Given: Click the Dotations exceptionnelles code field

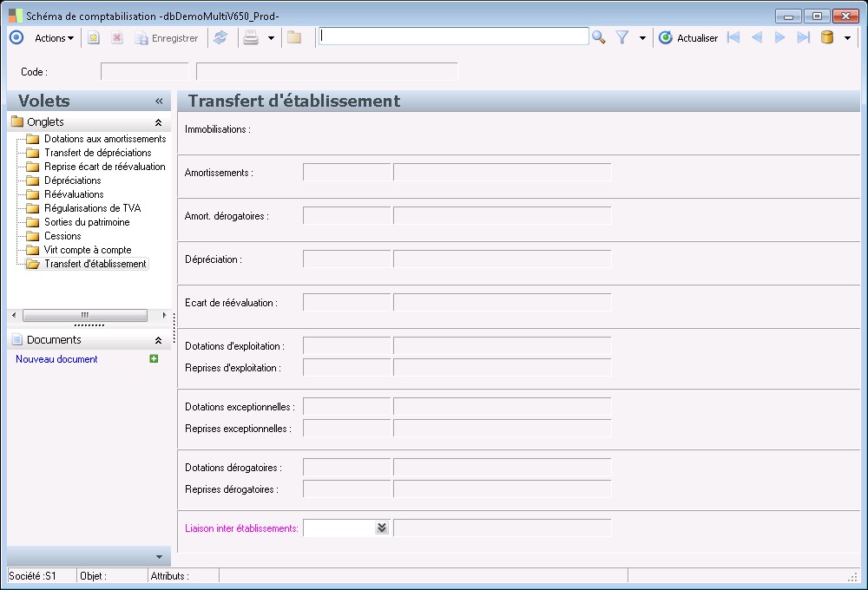Looking at the screenshot, I should 347,406.
